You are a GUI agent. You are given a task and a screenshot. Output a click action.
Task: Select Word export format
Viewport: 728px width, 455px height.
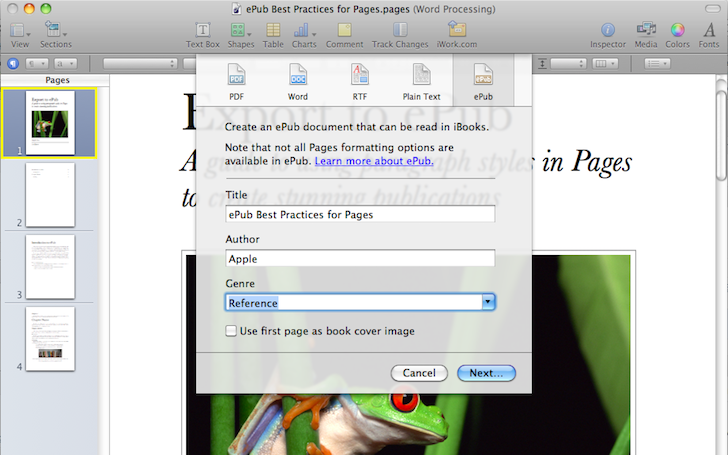click(298, 82)
